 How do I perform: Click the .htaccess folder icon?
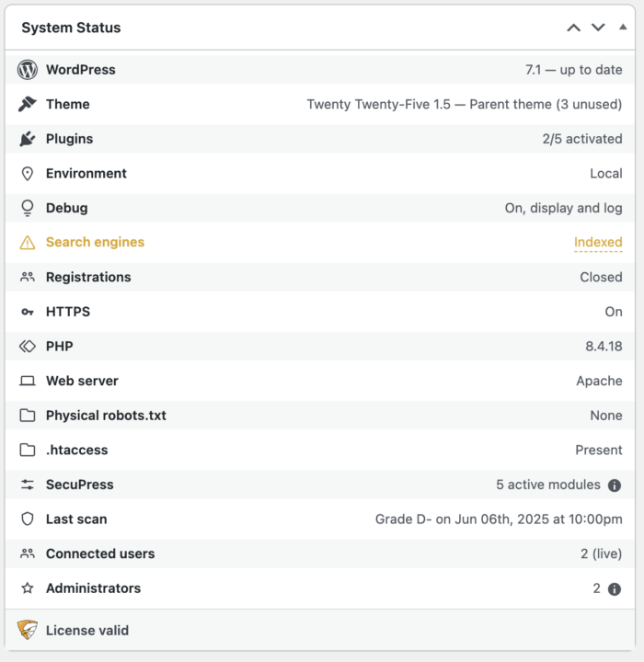coord(28,450)
